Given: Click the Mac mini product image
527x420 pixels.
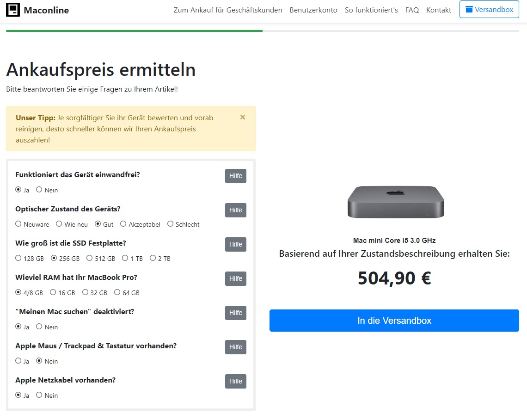Looking at the screenshot, I should [396, 202].
